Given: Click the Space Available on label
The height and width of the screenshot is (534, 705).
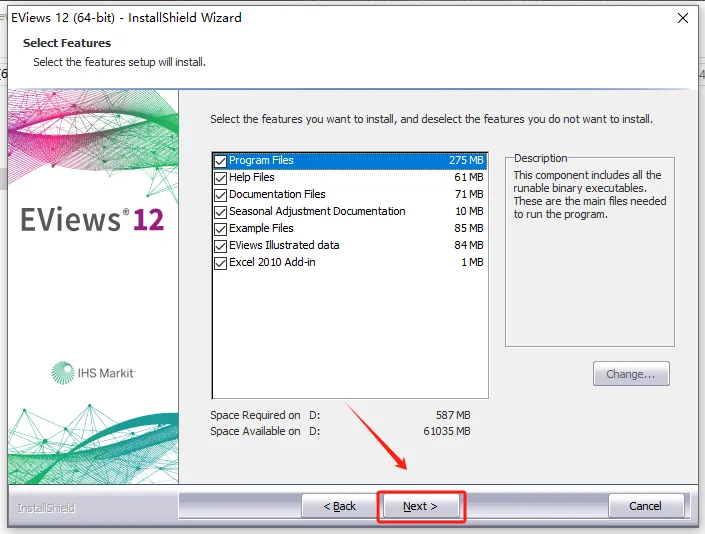Looking at the screenshot, I should tap(255, 431).
